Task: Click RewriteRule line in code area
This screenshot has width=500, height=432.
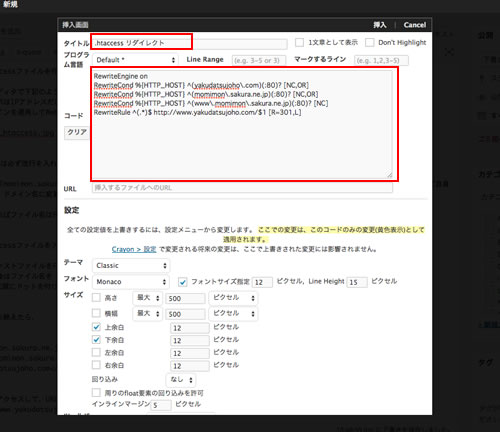Action: point(197,113)
